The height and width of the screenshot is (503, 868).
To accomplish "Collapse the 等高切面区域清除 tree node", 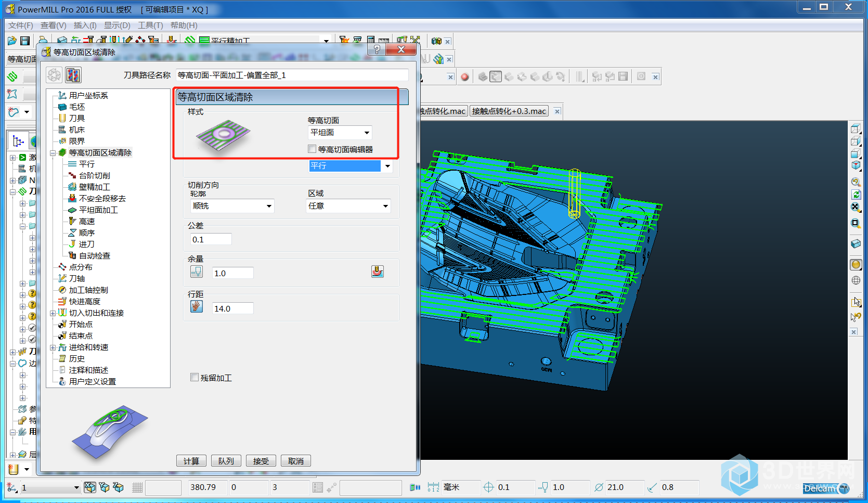I will pos(53,153).
